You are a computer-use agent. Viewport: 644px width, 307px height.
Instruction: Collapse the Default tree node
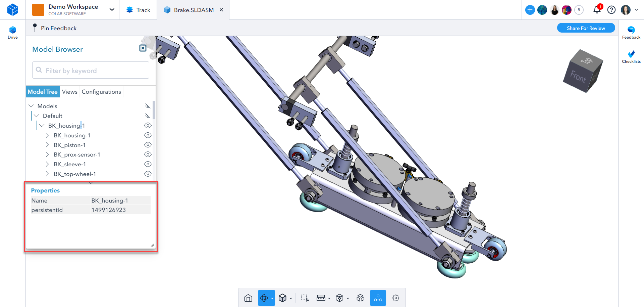(37, 116)
